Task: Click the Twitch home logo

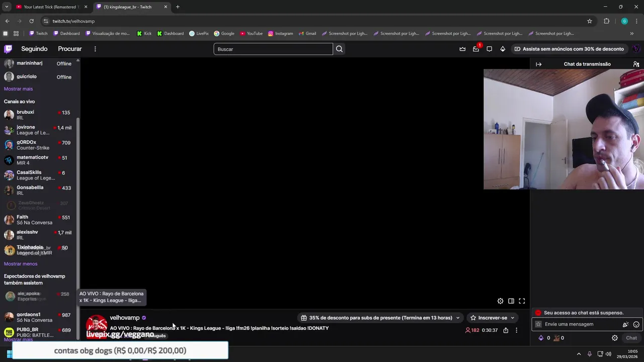Action: coord(8,49)
